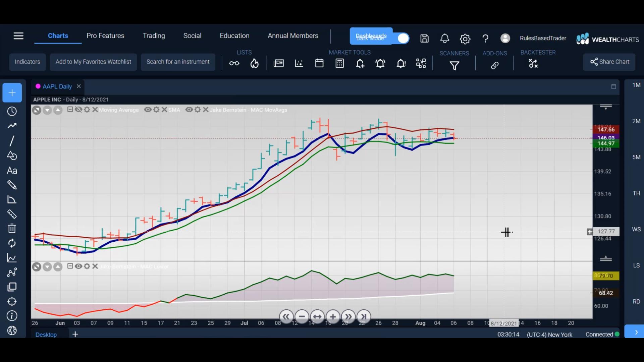Move the price pane down arrow
The height and width of the screenshot is (362, 644).
(47, 110)
